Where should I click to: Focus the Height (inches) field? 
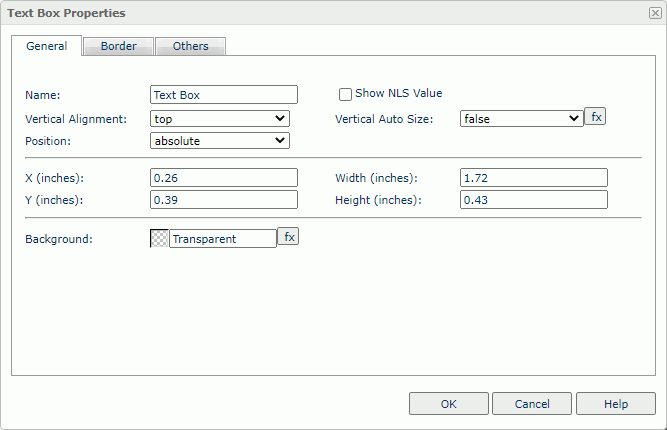click(x=533, y=200)
